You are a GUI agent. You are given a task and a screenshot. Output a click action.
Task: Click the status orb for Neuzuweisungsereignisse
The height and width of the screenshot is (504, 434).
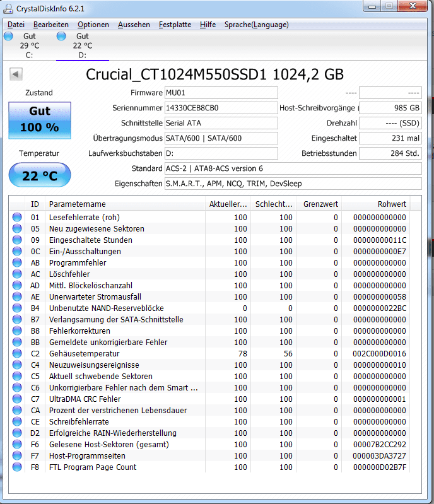[17, 365]
